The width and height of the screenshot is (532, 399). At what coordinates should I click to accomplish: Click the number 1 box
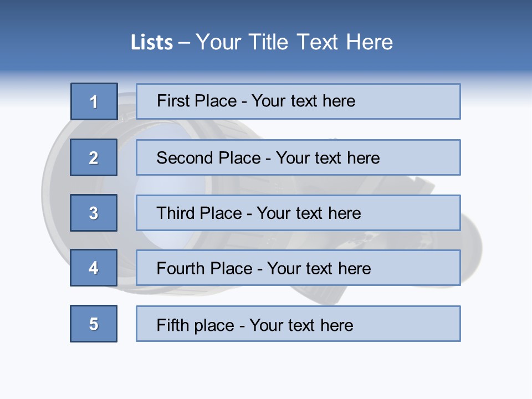click(94, 101)
